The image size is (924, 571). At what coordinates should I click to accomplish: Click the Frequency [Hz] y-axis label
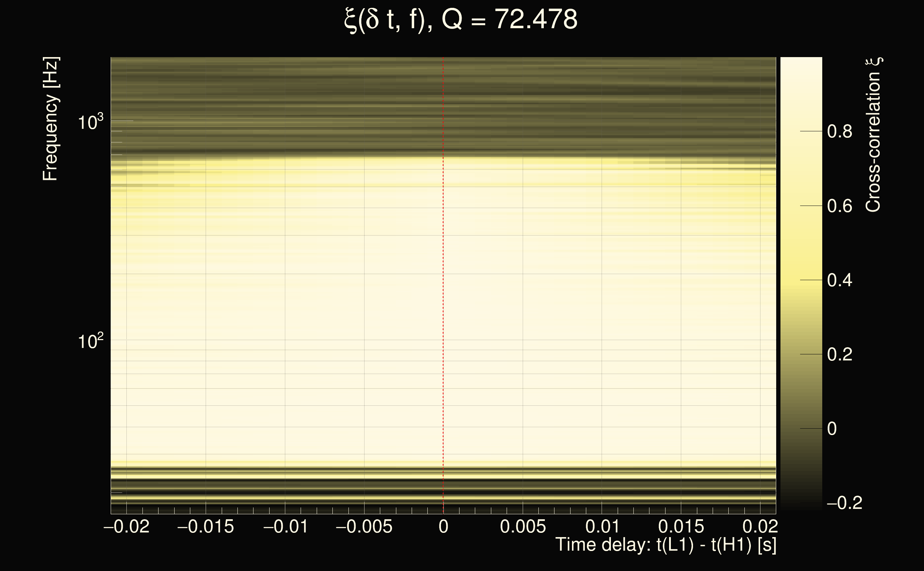50,119
